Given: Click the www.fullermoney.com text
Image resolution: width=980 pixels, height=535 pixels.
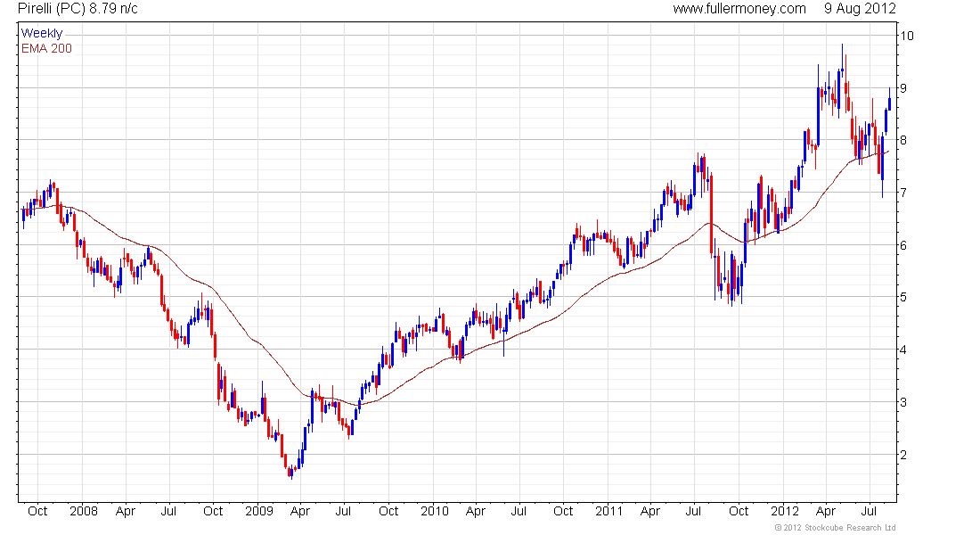Looking at the screenshot, I should point(739,9).
